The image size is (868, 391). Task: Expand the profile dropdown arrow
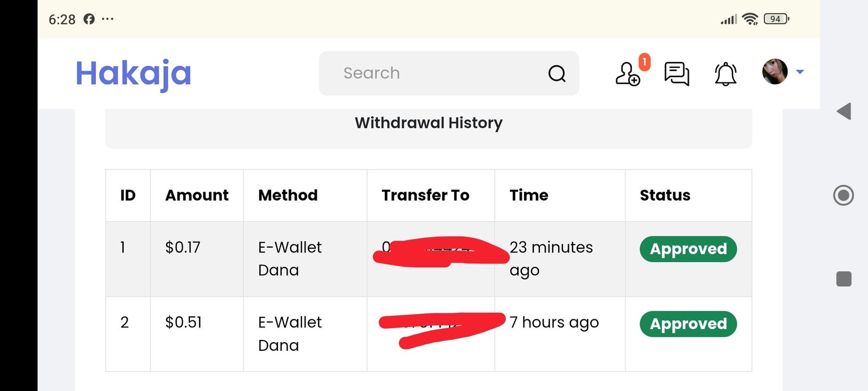pos(800,72)
